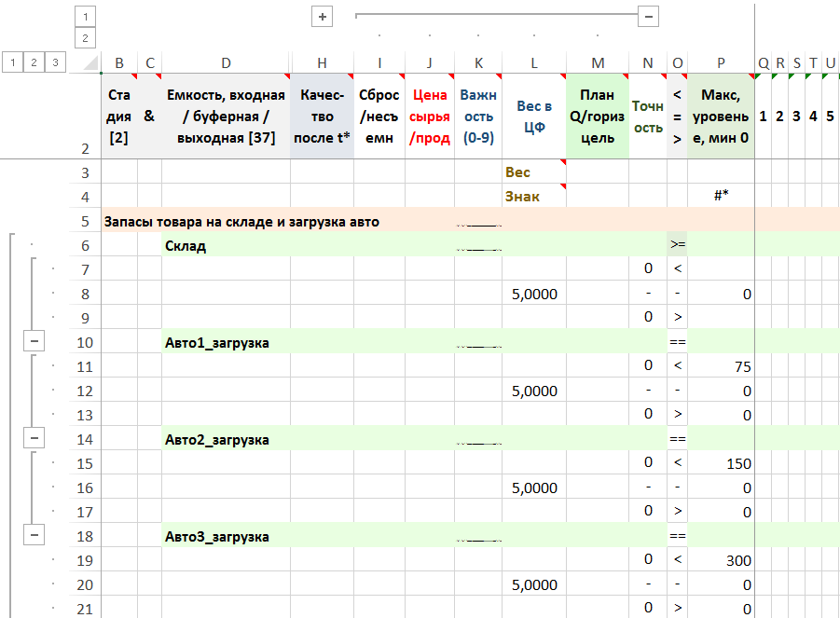Expand hidden columns with the plus button
Viewport: 840px width, 618px height.
pos(323,17)
